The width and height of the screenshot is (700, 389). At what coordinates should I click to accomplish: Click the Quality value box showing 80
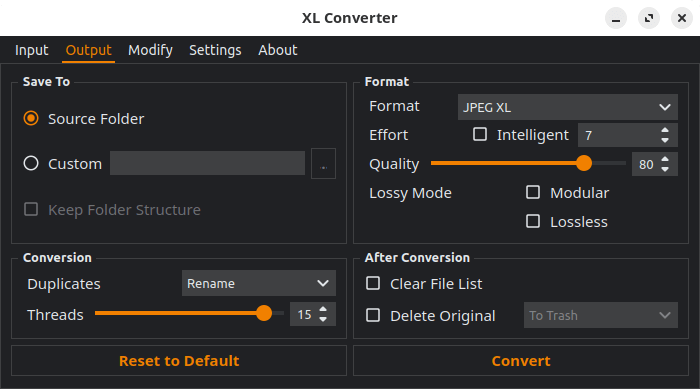[x=646, y=164]
